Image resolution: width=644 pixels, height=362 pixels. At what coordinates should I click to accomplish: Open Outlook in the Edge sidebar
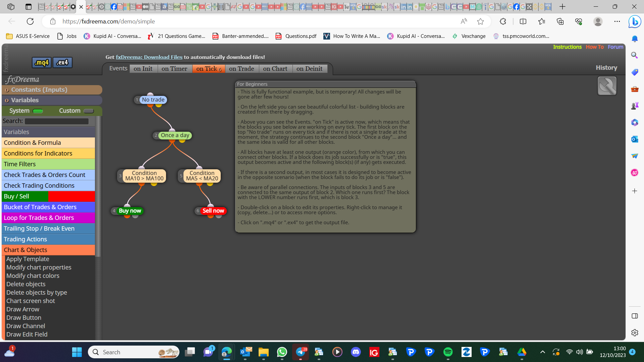coord(635,139)
